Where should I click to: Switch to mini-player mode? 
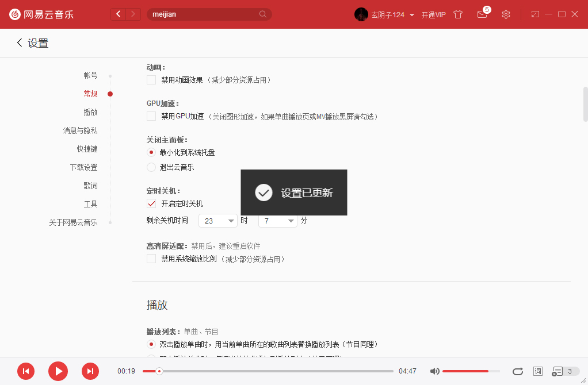coord(534,14)
